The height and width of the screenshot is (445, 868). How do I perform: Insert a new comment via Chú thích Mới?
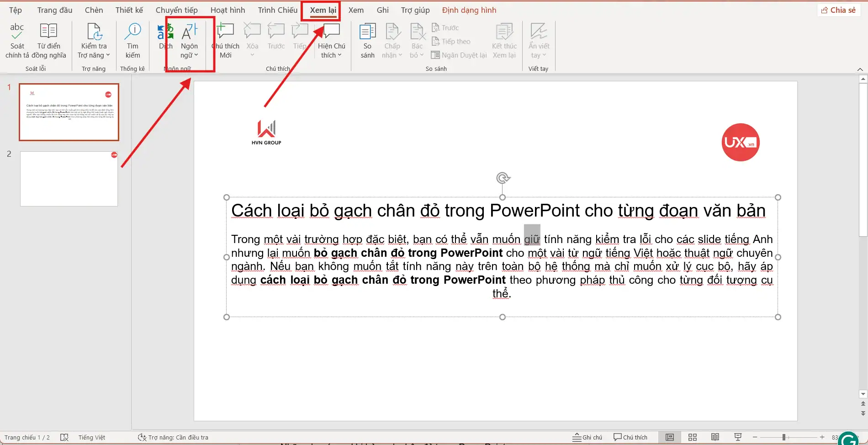(225, 40)
